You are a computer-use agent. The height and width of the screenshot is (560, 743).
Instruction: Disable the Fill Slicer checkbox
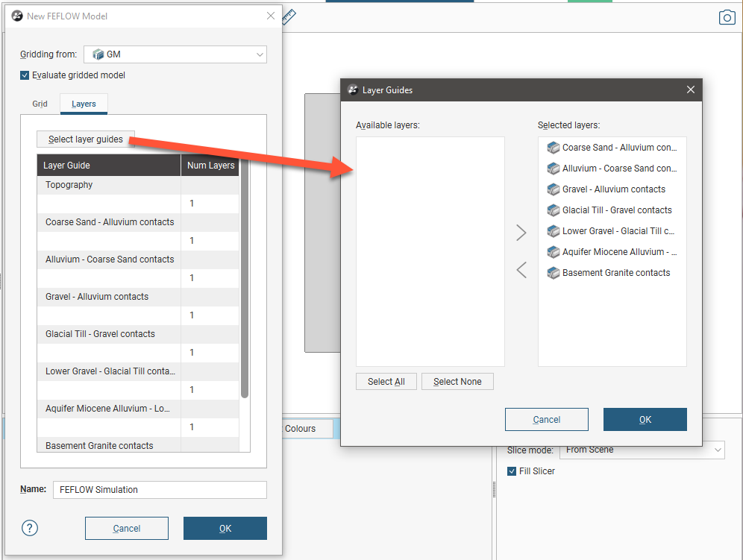[x=512, y=471]
